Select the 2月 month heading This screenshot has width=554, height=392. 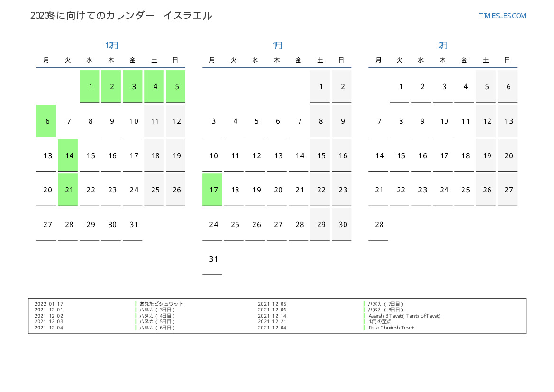point(443,45)
